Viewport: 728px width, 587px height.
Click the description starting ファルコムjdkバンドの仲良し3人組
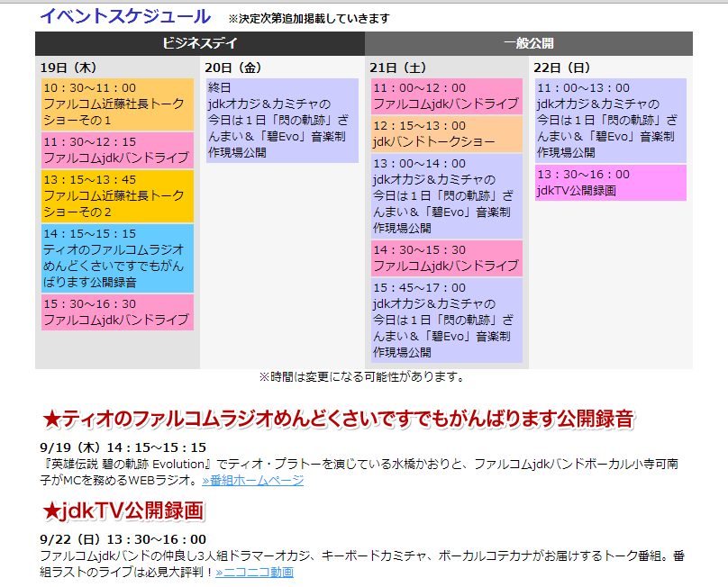362,564
